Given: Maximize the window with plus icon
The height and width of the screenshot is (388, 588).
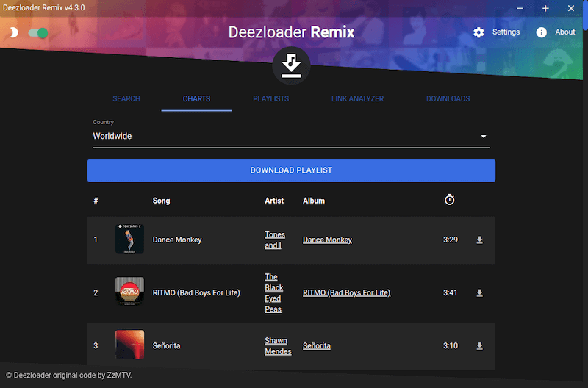Looking at the screenshot, I should tap(545, 8).
